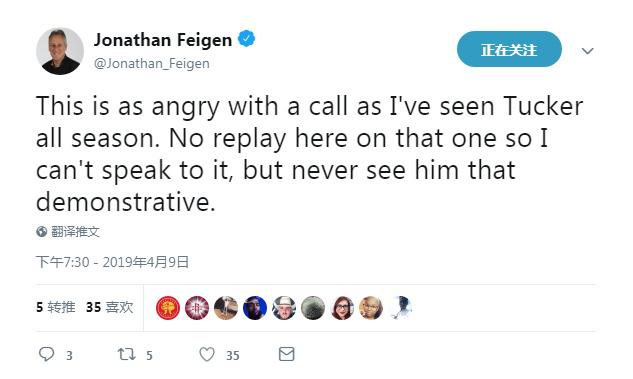Click the Jonathan Feigen display name
The width and height of the screenshot is (633, 379).
point(163,40)
